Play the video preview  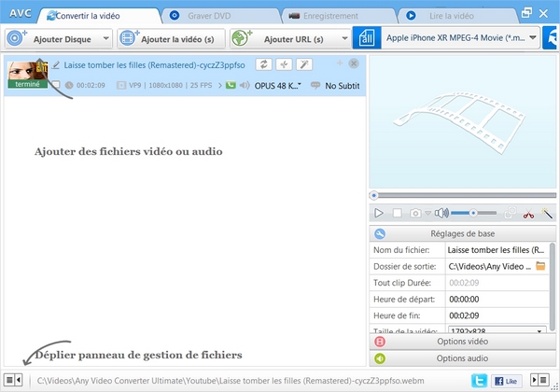point(379,213)
